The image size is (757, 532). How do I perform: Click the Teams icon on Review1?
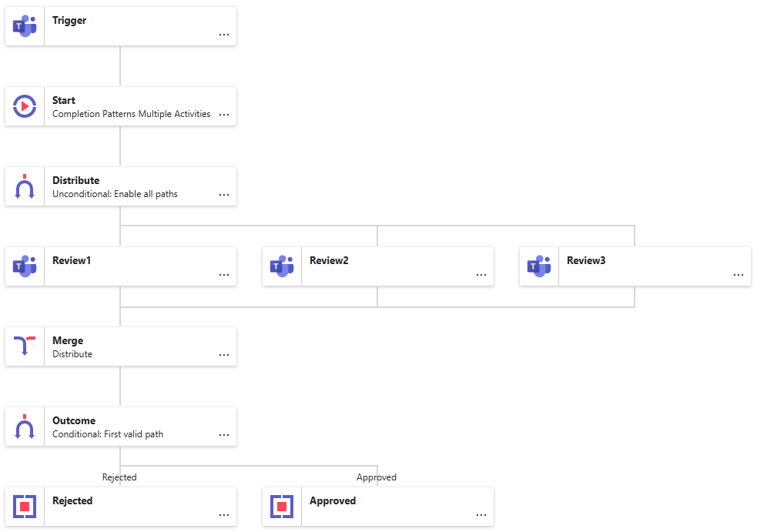(25, 266)
